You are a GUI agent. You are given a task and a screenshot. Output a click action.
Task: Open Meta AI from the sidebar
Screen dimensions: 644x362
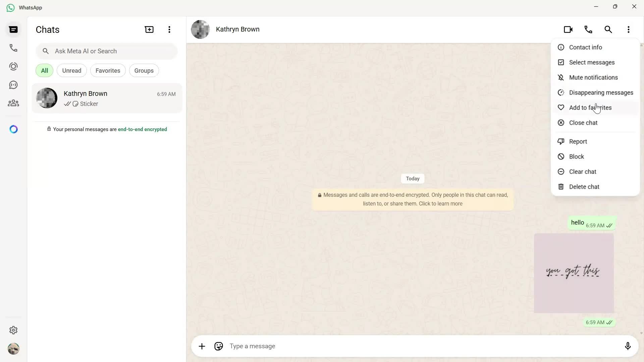(x=13, y=129)
